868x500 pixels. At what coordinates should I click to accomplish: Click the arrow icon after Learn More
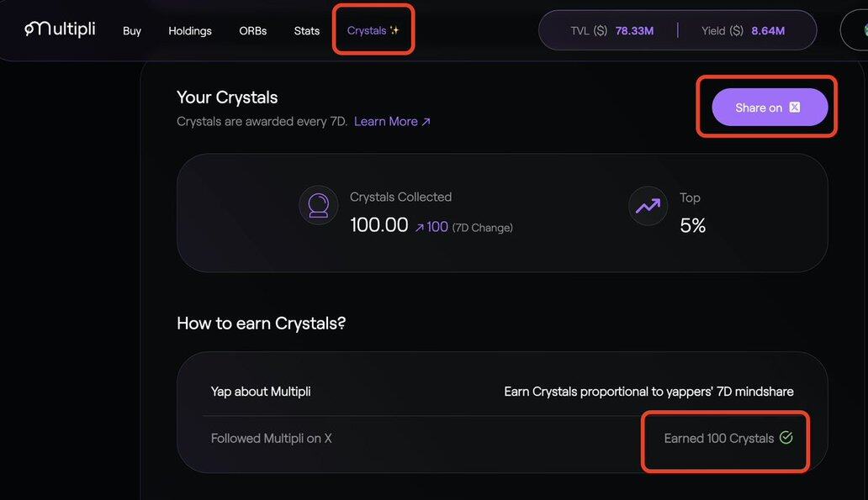pos(426,122)
